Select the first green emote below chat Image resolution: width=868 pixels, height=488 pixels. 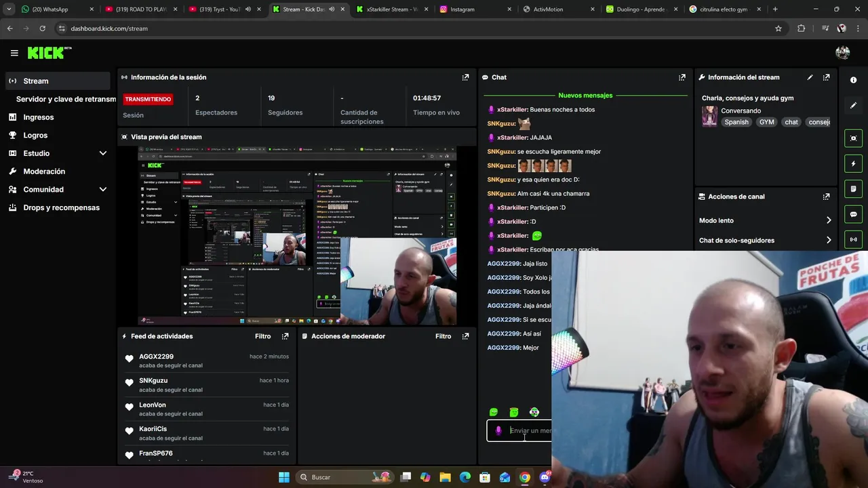(494, 412)
